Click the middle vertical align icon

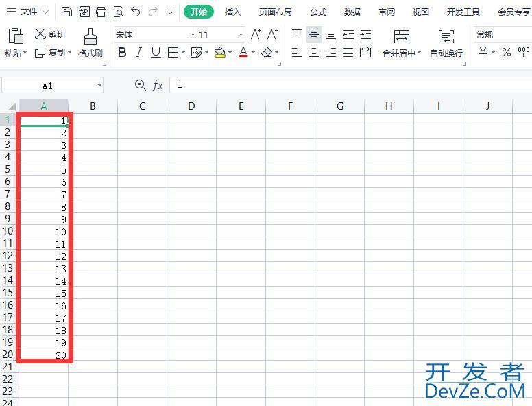[314, 34]
